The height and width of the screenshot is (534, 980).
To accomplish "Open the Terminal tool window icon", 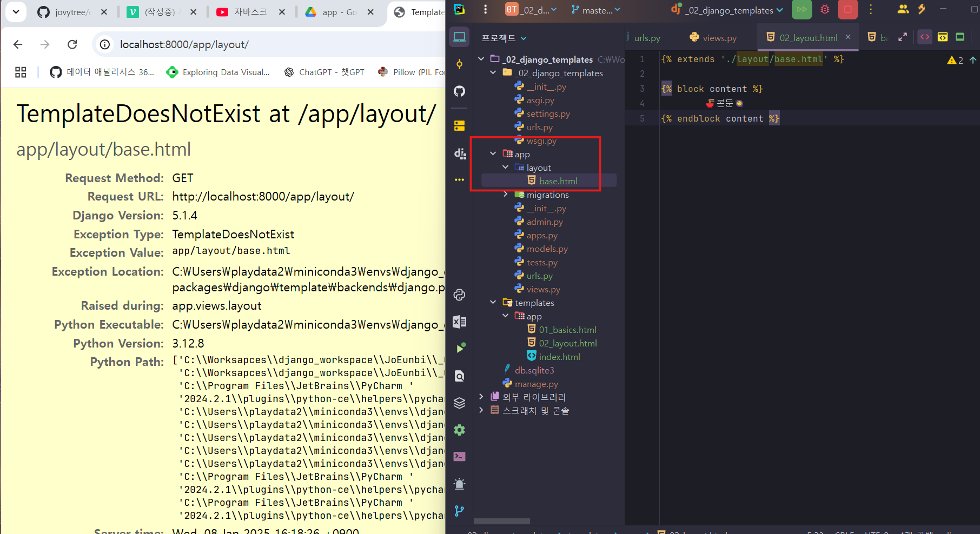I will click(x=459, y=457).
